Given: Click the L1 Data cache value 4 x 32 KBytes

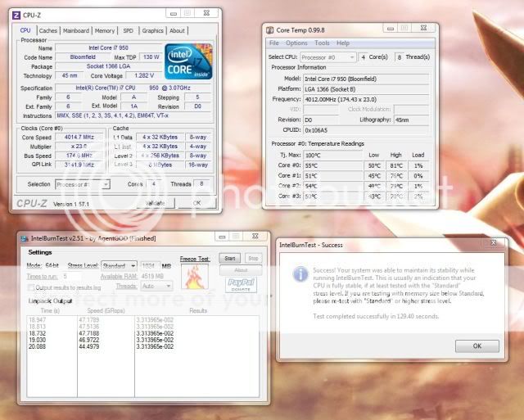Looking at the screenshot, I should click(160, 138).
